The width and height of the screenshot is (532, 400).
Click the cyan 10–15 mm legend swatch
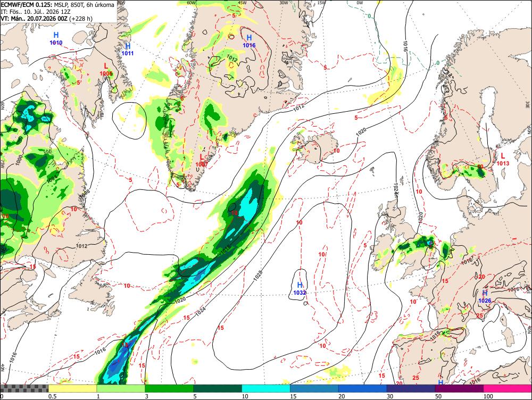coord(266,388)
